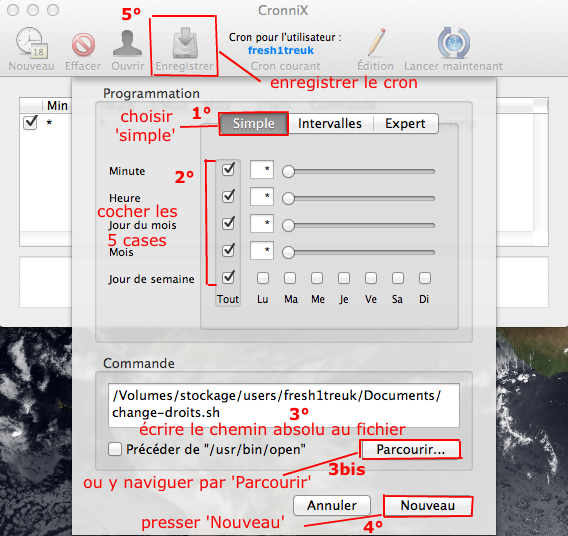Image resolution: width=568 pixels, height=536 pixels.
Task: Switch to the Intervalles tab
Action: 330,123
